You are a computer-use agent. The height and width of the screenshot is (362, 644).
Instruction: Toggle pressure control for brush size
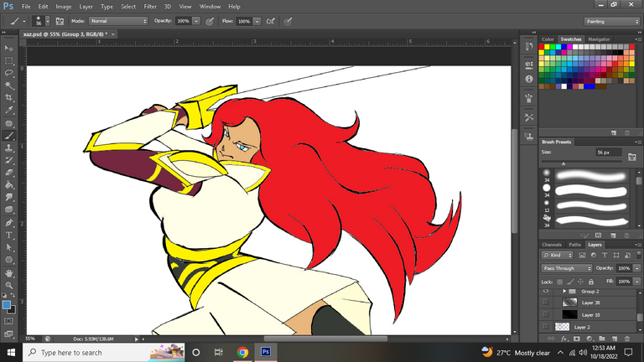pos(288,21)
